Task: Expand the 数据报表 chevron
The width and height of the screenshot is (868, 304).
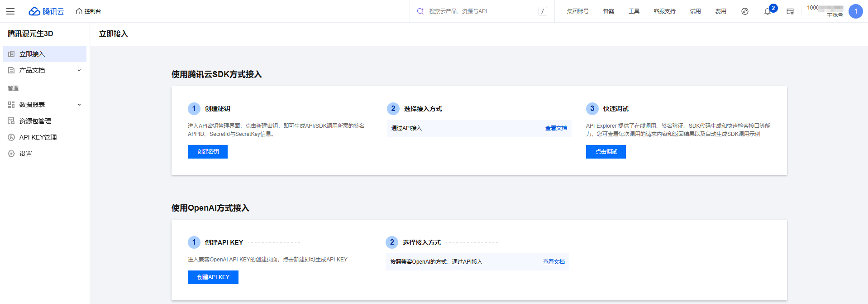Action: [x=79, y=105]
